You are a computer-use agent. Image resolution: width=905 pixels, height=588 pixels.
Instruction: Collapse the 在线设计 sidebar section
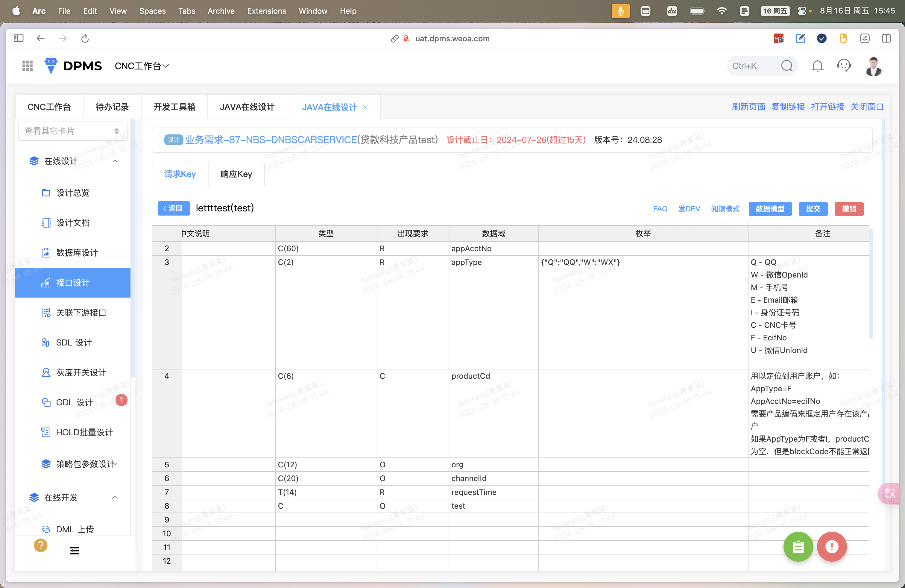(115, 161)
